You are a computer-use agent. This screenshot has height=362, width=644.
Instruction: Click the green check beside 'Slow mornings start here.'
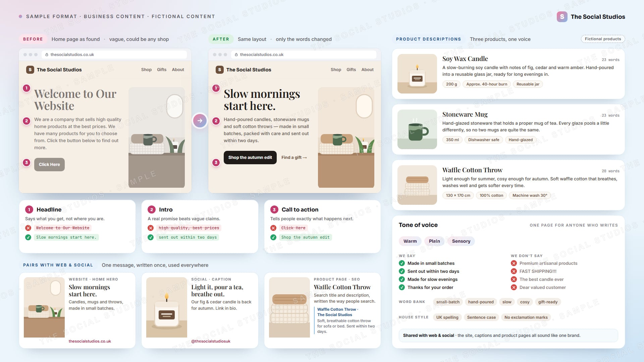(28, 237)
